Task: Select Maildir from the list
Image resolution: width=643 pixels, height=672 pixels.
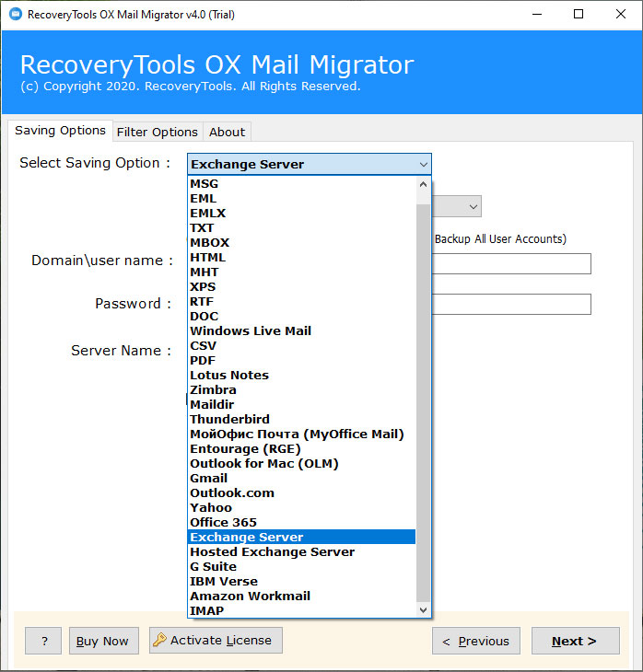Action: (302, 404)
